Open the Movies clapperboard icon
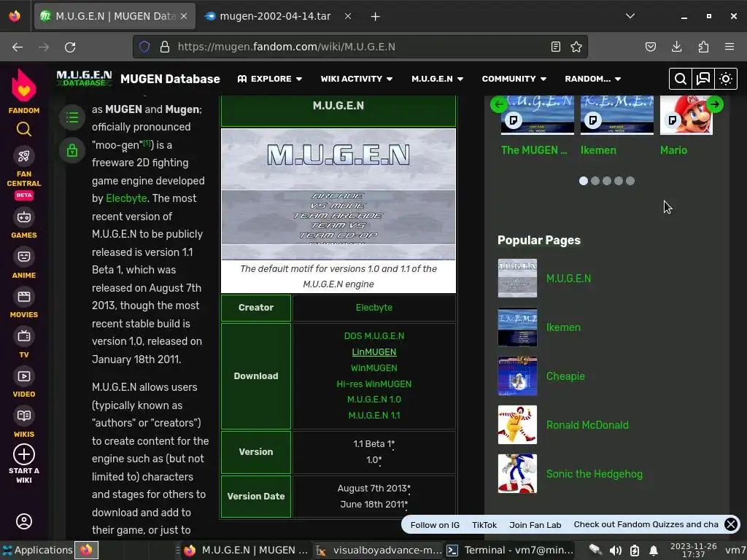This screenshot has height=560, width=747. [x=24, y=297]
